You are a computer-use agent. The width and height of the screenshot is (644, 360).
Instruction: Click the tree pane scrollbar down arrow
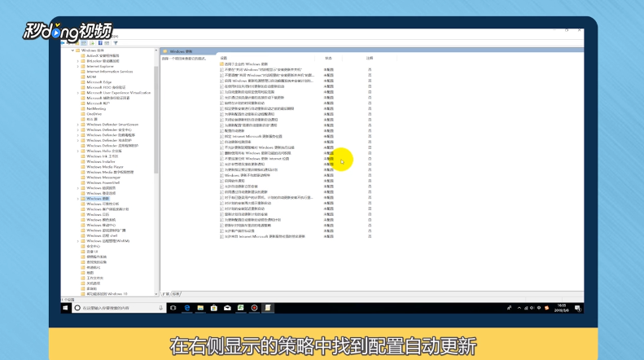pyautogui.click(x=156, y=294)
